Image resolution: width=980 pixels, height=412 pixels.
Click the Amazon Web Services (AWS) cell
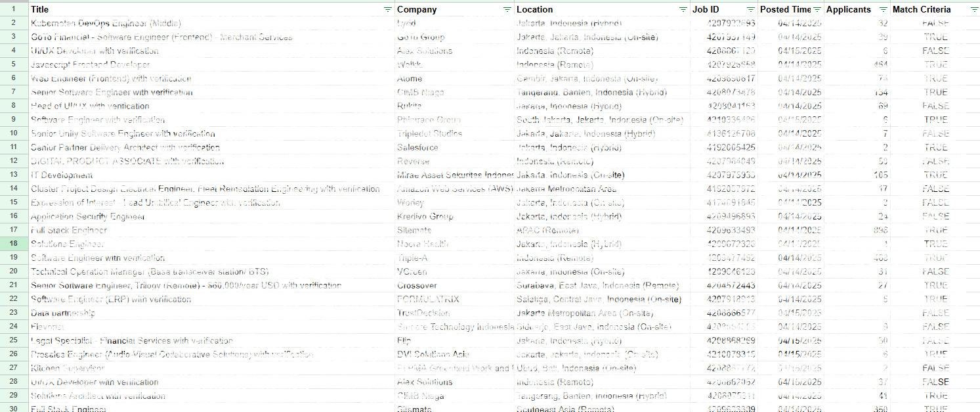(454, 189)
